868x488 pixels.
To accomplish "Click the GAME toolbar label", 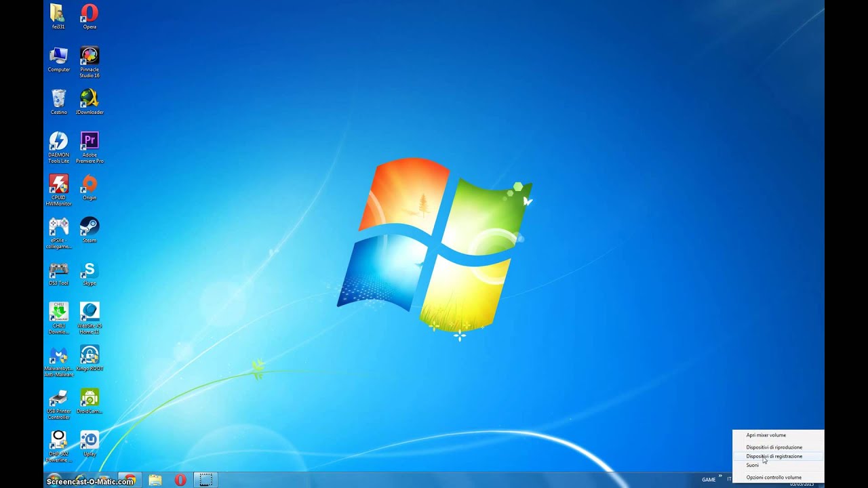I will [709, 480].
